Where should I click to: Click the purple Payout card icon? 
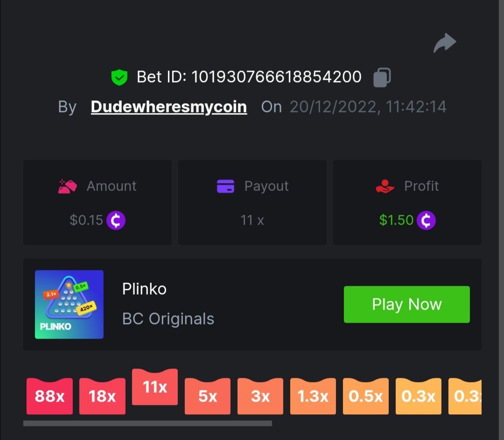226,186
